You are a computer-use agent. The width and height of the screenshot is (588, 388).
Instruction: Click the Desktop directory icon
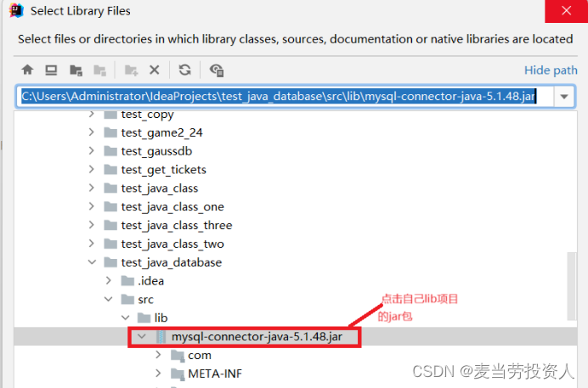point(51,70)
